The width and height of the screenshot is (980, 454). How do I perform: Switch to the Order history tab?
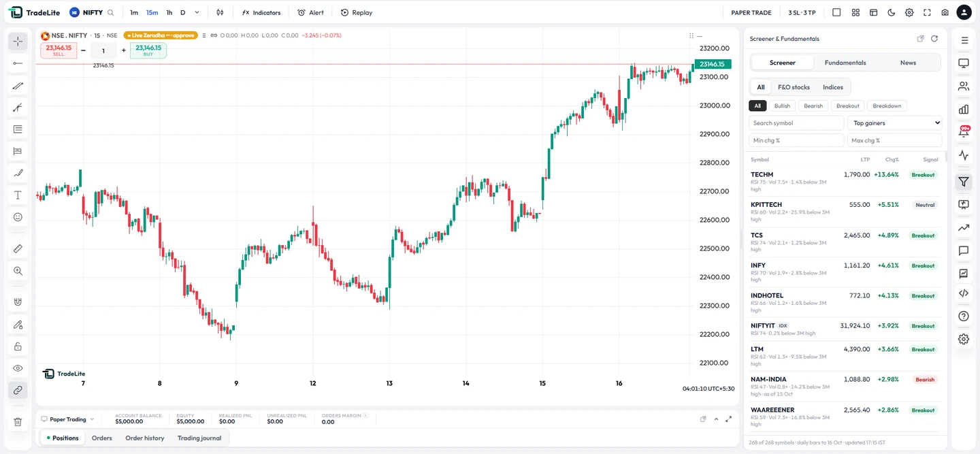145,438
